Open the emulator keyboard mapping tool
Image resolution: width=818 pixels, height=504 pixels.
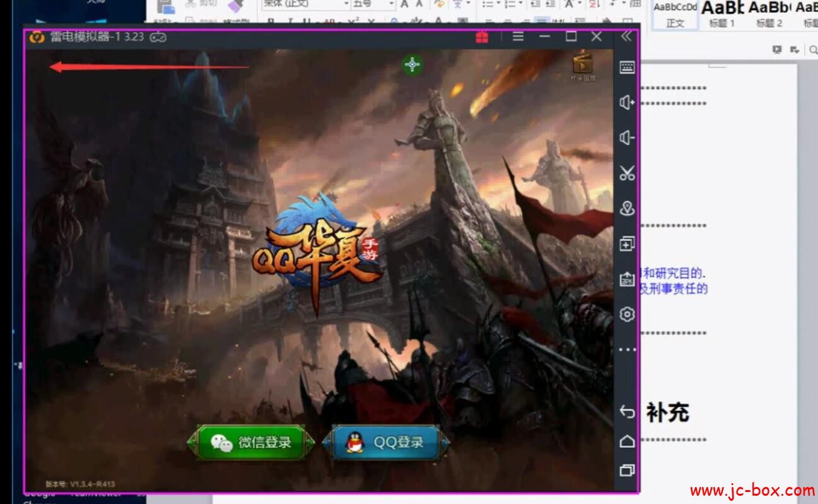tap(627, 67)
